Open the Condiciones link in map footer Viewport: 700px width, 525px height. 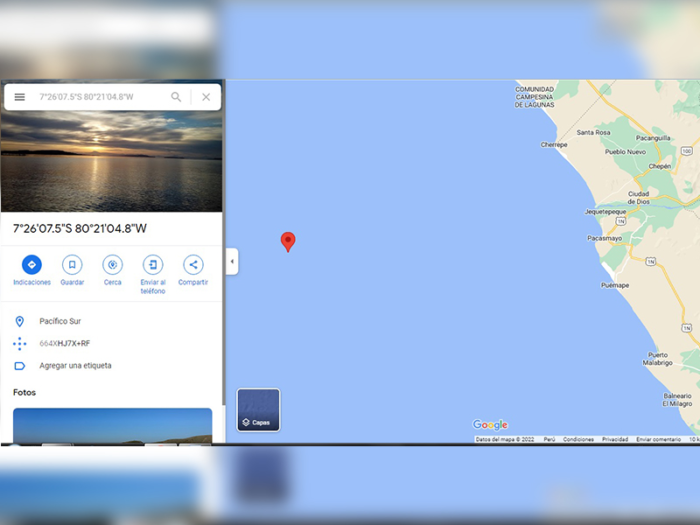click(578, 439)
